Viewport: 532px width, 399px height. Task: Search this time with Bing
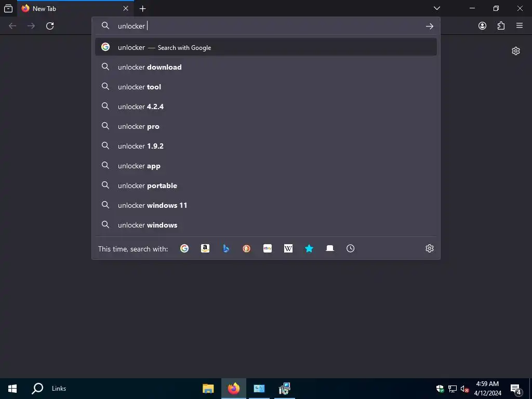point(226,248)
